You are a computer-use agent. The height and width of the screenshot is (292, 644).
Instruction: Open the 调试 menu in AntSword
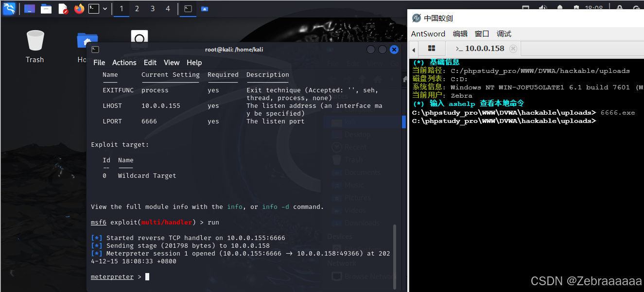point(504,34)
